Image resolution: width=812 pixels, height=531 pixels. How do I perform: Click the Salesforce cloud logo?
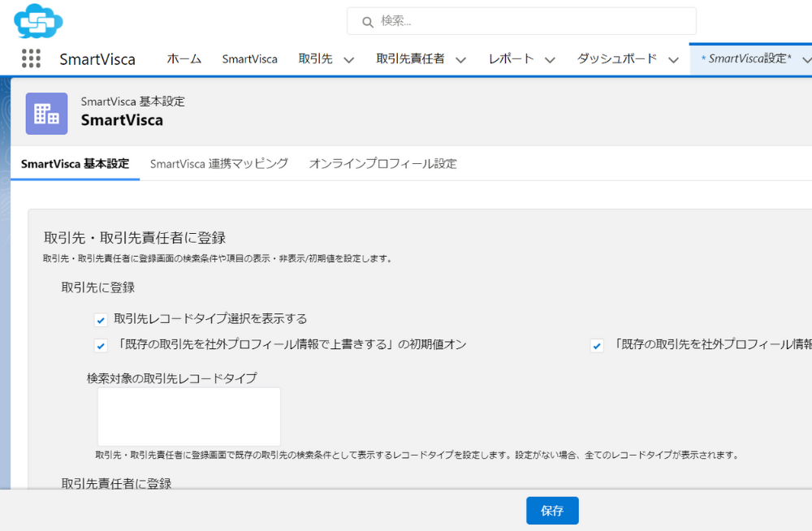38,21
